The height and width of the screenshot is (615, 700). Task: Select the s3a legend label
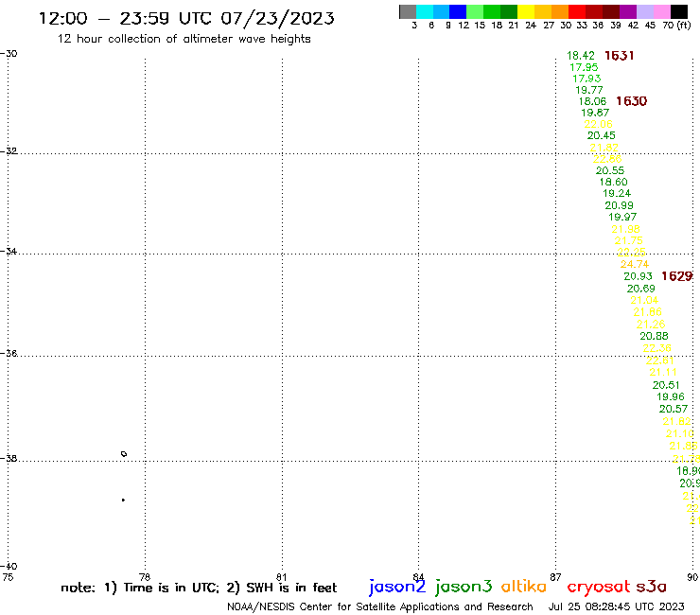[x=651, y=587]
